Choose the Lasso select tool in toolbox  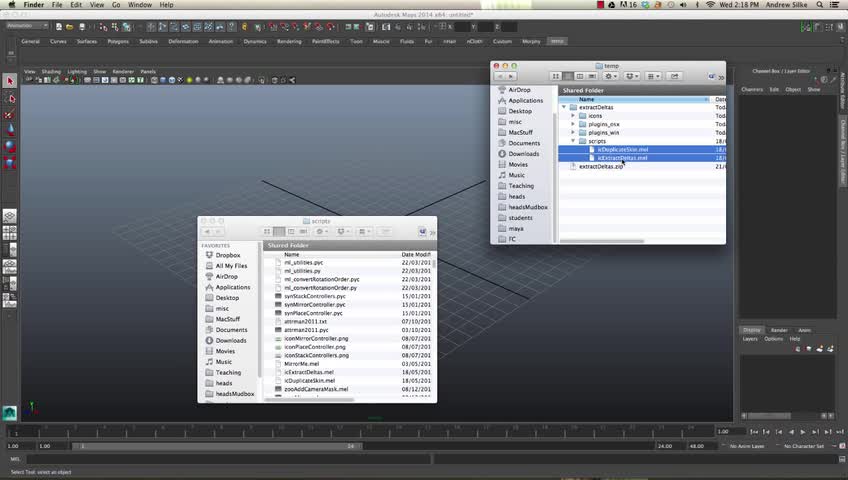pyautogui.click(x=10, y=98)
